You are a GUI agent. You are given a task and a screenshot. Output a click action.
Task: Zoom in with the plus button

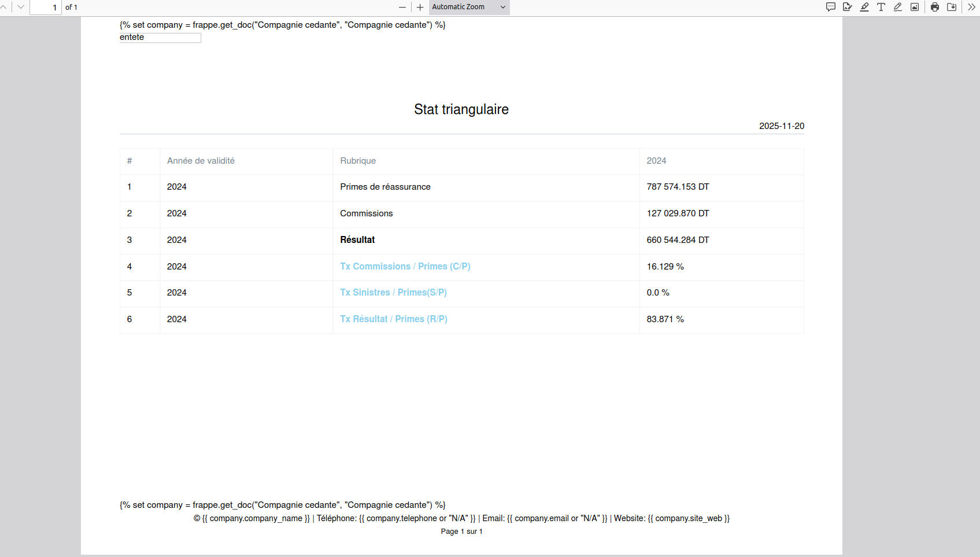point(420,7)
